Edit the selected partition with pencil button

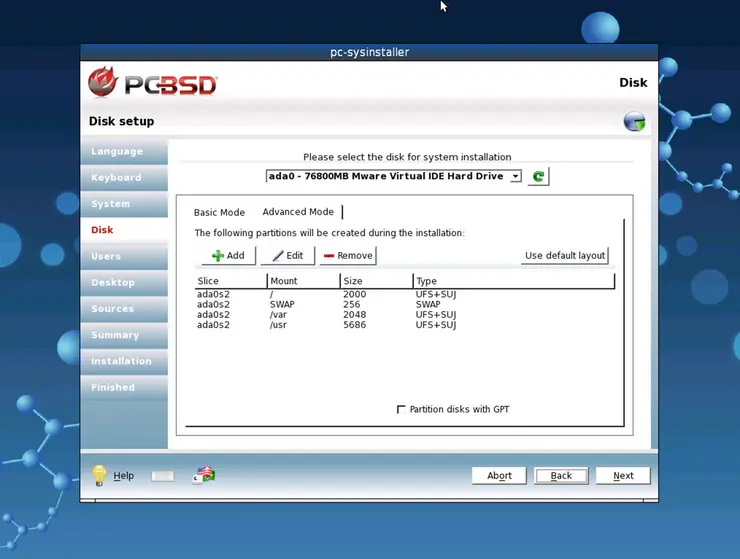pyautogui.click(x=287, y=256)
